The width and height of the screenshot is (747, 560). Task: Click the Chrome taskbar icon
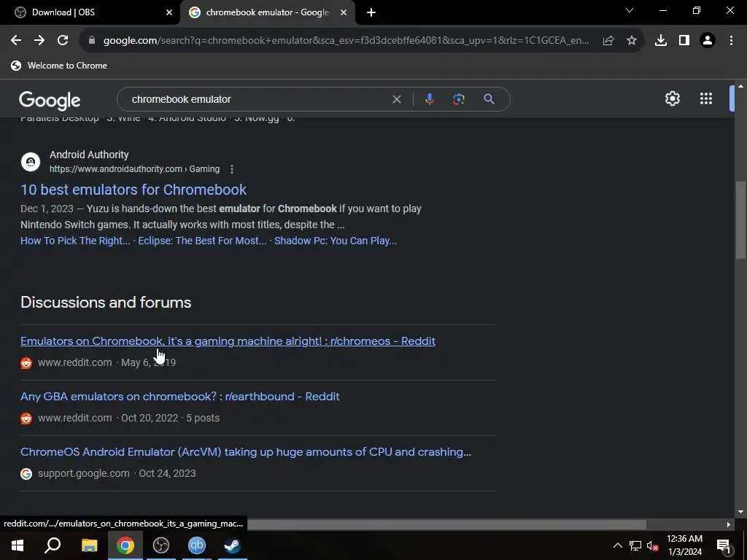[x=125, y=545]
